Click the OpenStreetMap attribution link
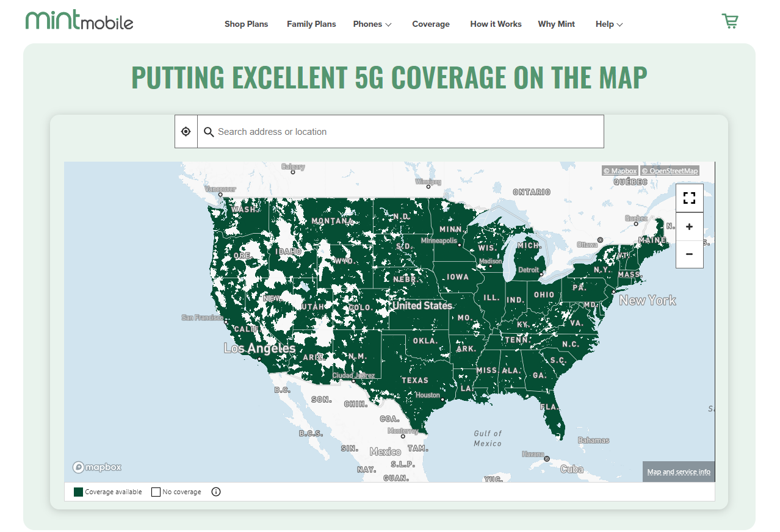This screenshot has height=532, width=780. pos(670,170)
